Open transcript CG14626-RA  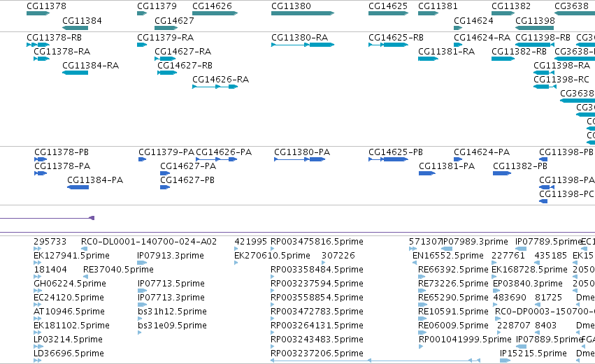[x=220, y=80]
